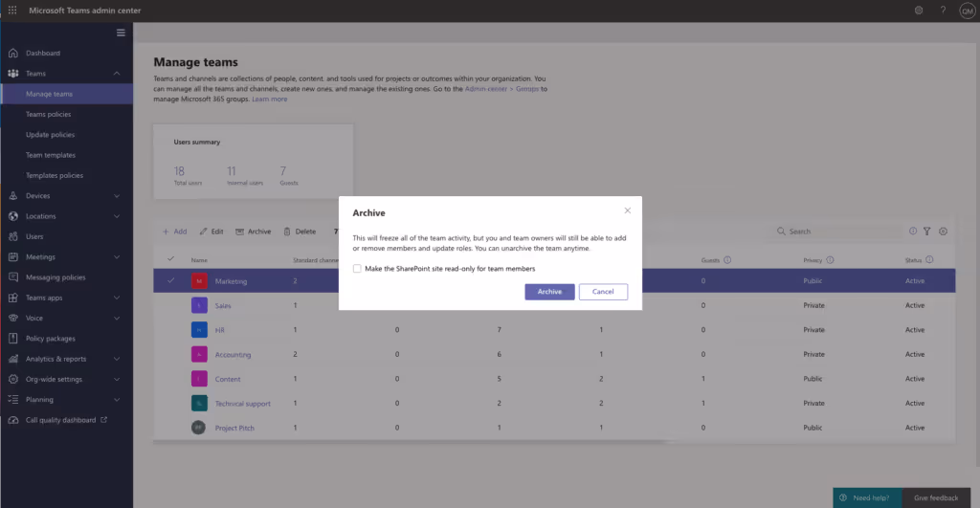Click Delete in the teams toolbar
The image size is (980, 508).
tap(300, 232)
